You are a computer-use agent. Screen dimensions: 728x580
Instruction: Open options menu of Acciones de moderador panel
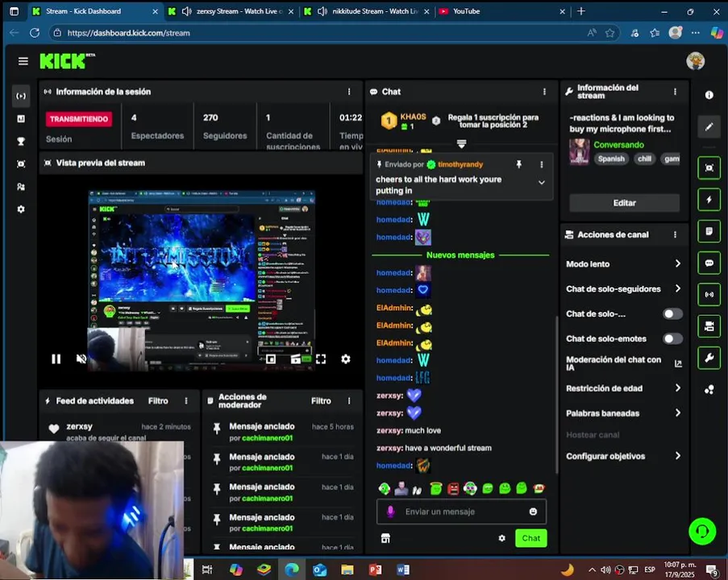click(x=349, y=401)
